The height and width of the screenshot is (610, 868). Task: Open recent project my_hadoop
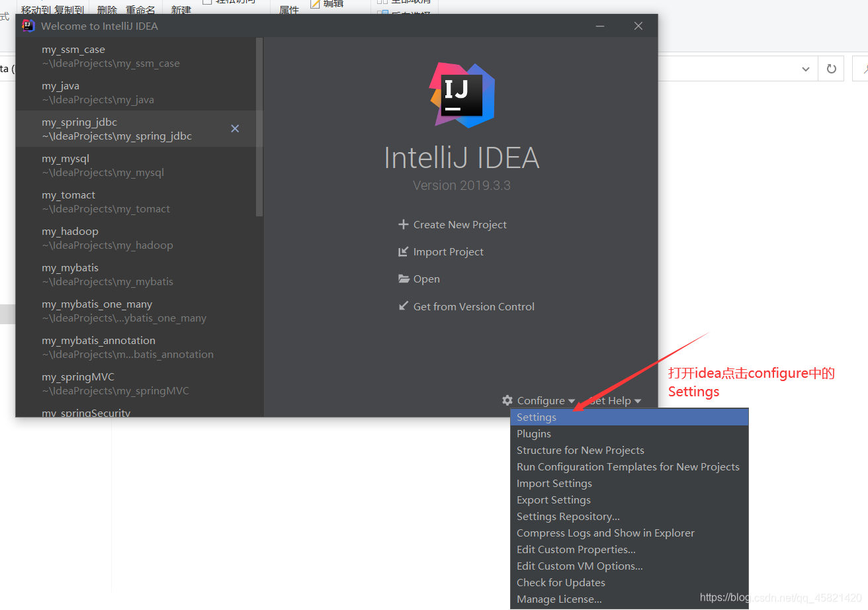[x=136, y=238]
